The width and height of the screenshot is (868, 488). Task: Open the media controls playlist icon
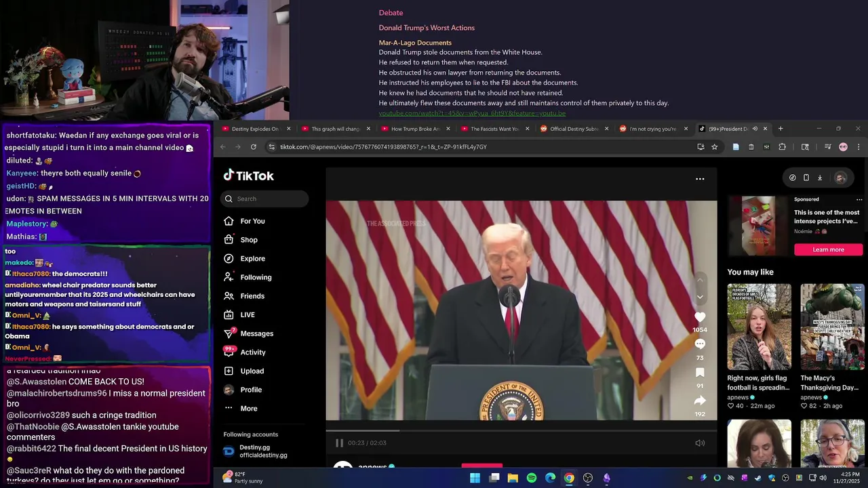[827, 146]
